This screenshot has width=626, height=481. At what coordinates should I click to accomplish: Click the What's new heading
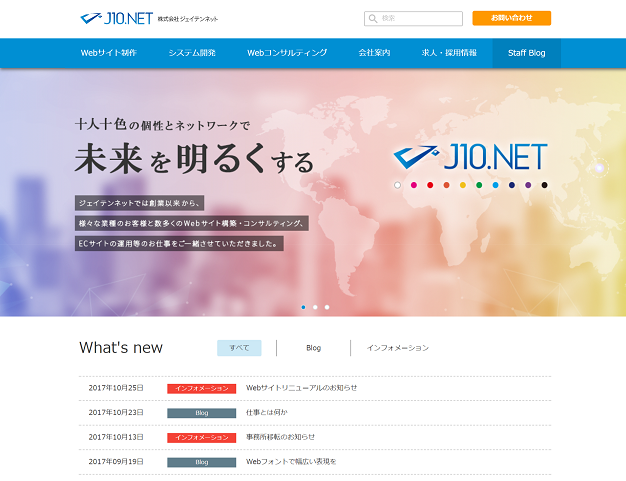[121, 348]
